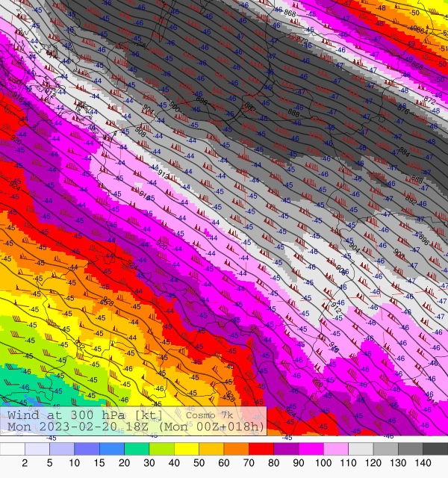The image size is (448, 478).
Task: Pick the blue-violet swatch between 10 and 15
Action: 87,449
